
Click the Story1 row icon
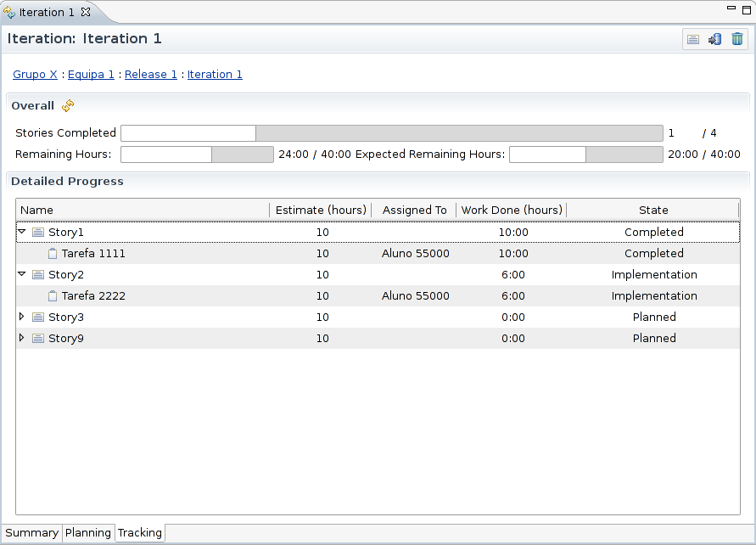point(38,233)
